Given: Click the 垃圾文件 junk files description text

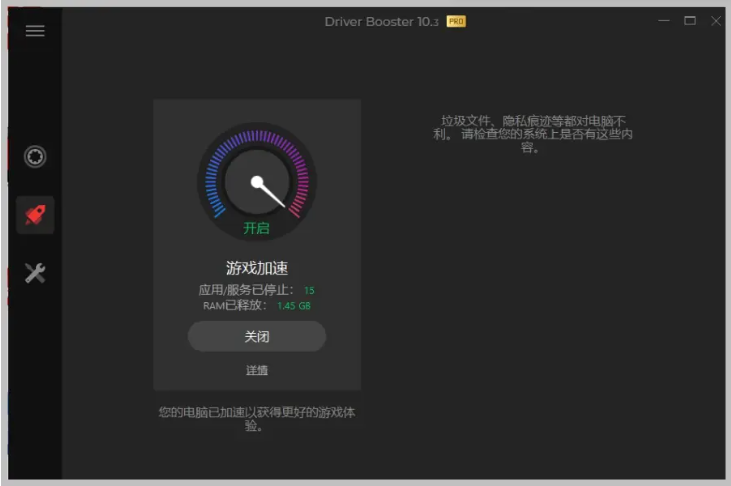Looking at the screenshot, I should pyautogui.click(x=533, y=134).
